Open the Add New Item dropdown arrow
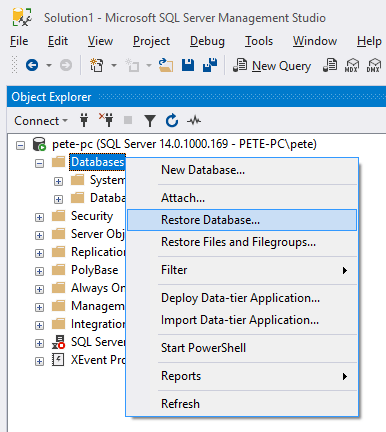 click(x=149, y=65)
